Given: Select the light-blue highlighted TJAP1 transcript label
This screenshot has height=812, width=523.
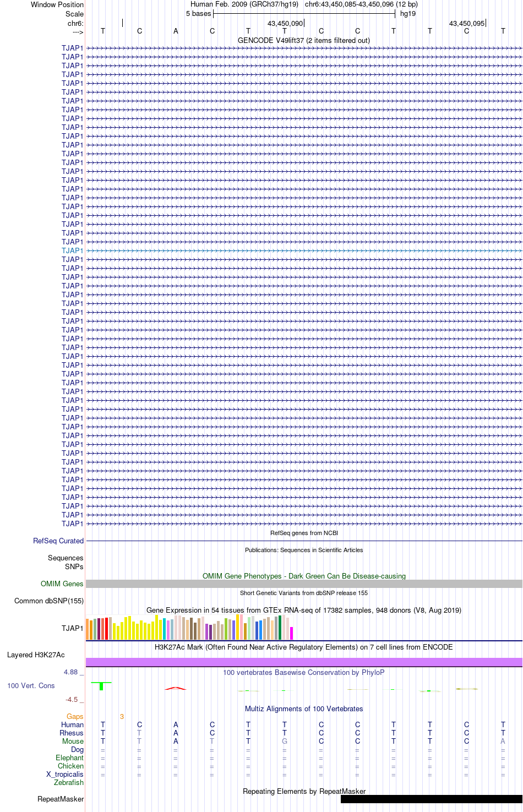Looking at the screenshot, I should (73, 250).
